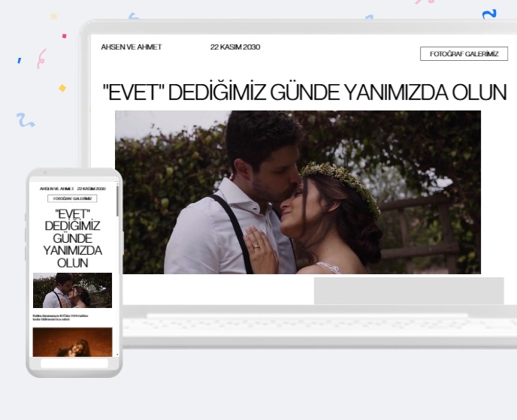This screenshot has width=517, height=420.
Task: Tap the white home bar at the phone's bottom
Action: 74,363
